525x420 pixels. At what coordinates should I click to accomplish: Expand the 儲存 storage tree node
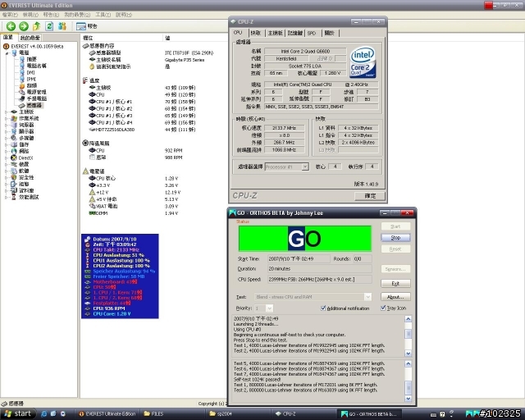6,144
